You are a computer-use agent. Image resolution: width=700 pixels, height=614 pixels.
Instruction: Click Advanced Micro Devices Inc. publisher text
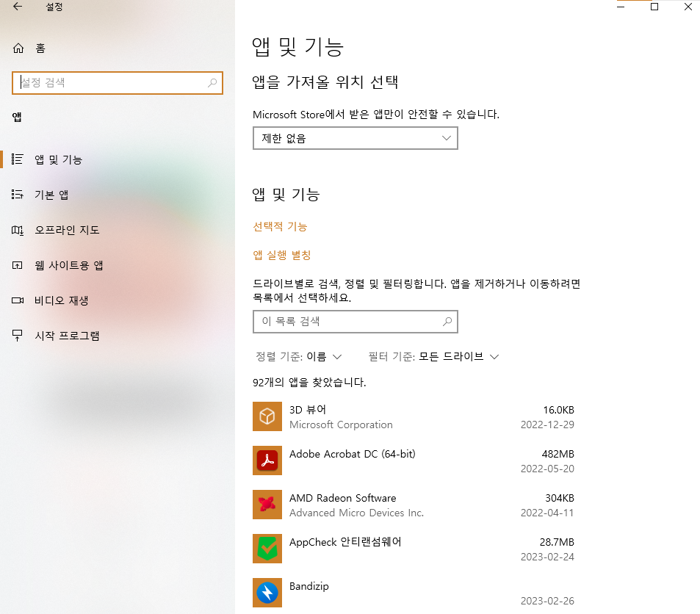click(x=356, y=513)
